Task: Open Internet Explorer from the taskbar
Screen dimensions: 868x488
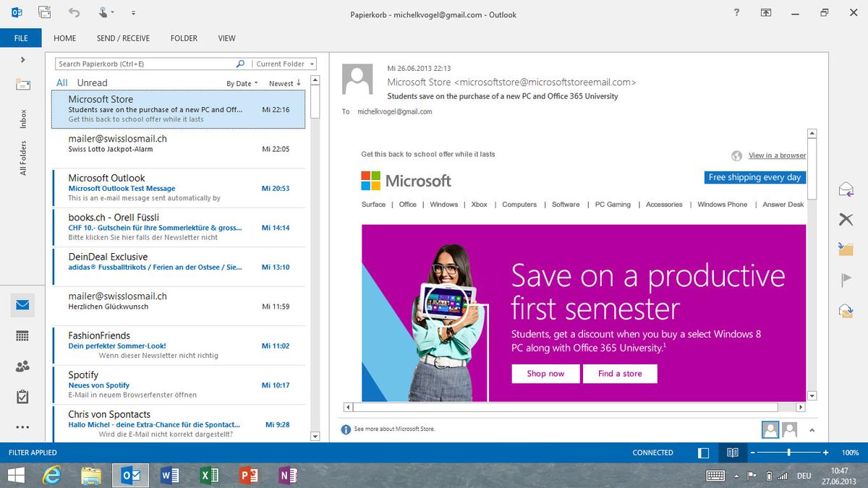Action: coord(51,475)
